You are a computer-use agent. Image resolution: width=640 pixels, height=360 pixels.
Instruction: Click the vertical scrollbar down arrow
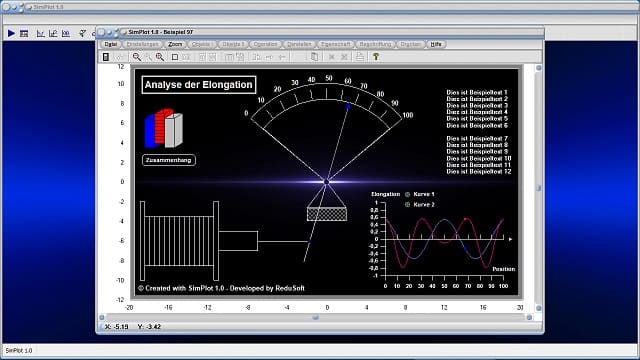point(539,308)
